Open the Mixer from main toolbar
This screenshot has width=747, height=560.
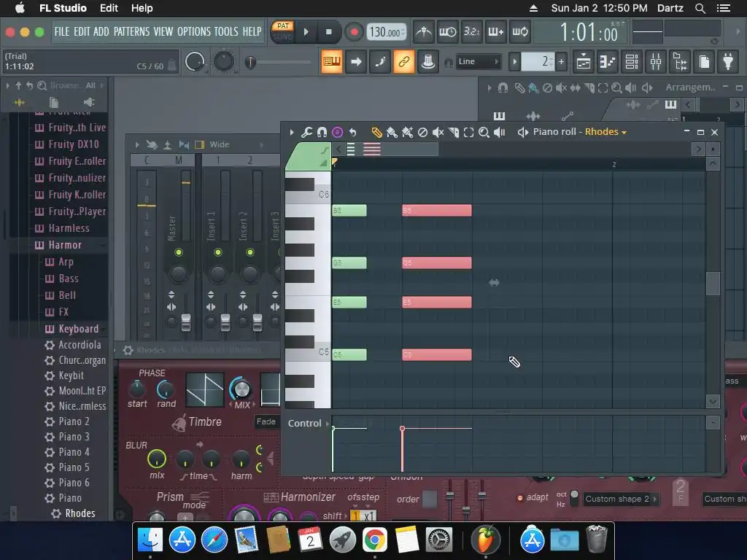click(656, 61)
